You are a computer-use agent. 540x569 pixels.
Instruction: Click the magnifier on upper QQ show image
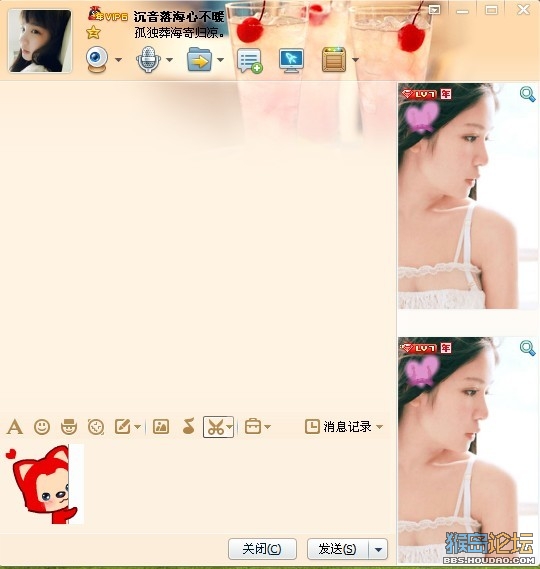point(527,94)
